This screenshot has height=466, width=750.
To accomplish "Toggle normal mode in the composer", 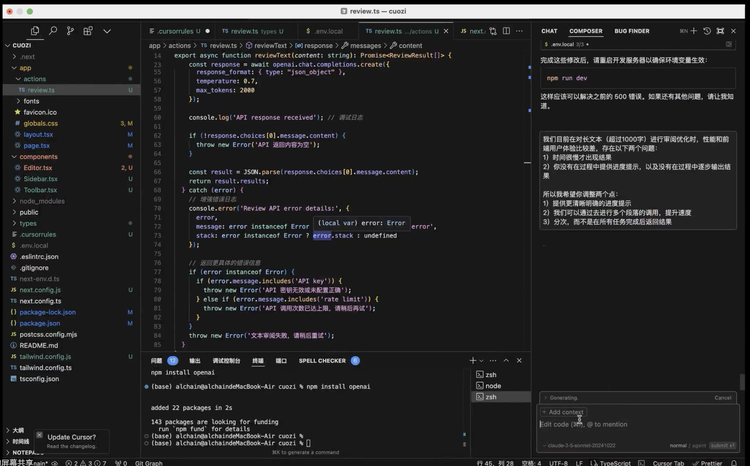I will click(x=678, y=445).
